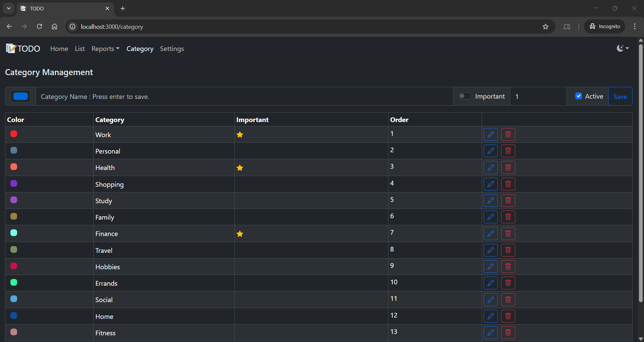The width and height of the screenshot is (644, 342).
Task: Open the Home navigation link
Action: point(59,49)
